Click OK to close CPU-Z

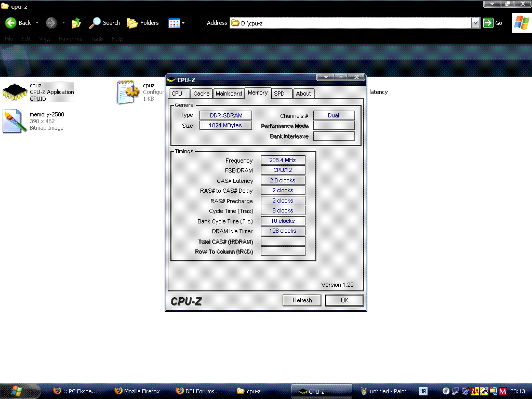pos(344,300)
